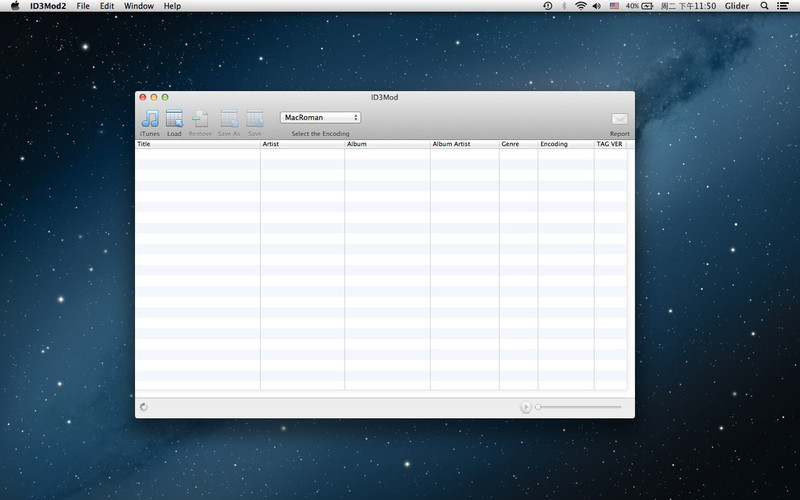Click the Save toolbar icon

point(255,119)
